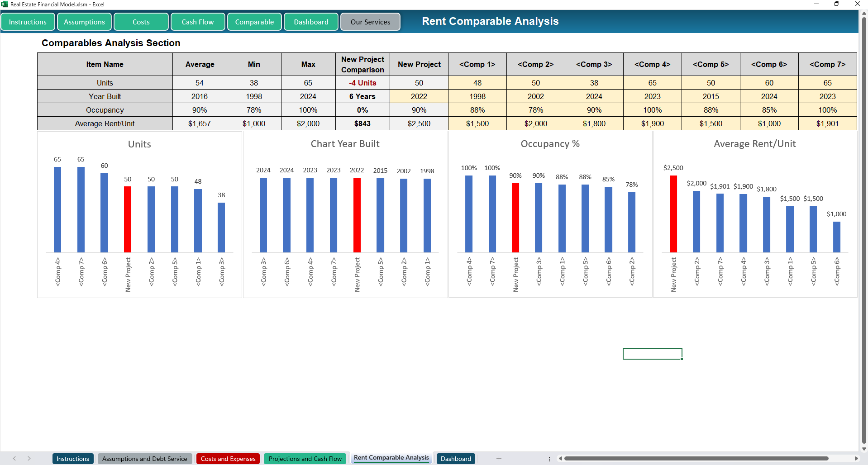Open Projections and Cash Flow sheet tab
The width and height of the screenshot is (868, 465).
tap(305, 459)
